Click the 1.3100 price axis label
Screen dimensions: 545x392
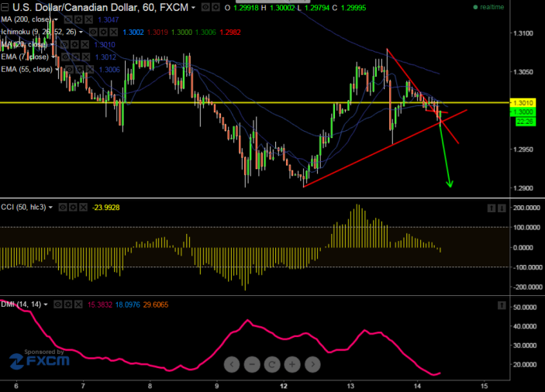click(523, 33)
